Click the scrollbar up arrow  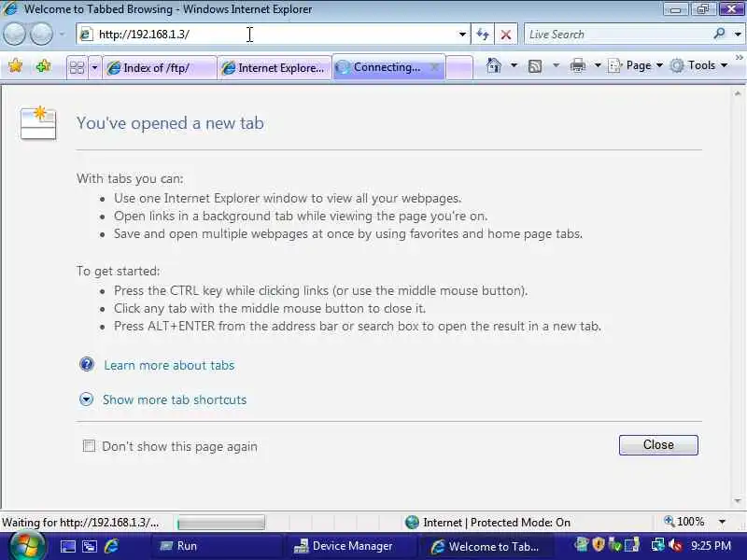coord(738,94)
